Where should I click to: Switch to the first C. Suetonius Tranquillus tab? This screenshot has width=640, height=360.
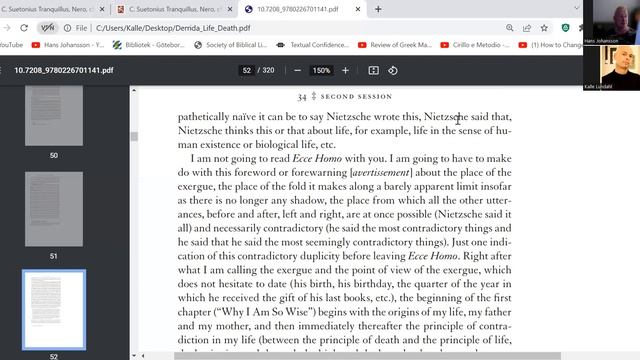point(47,9)
